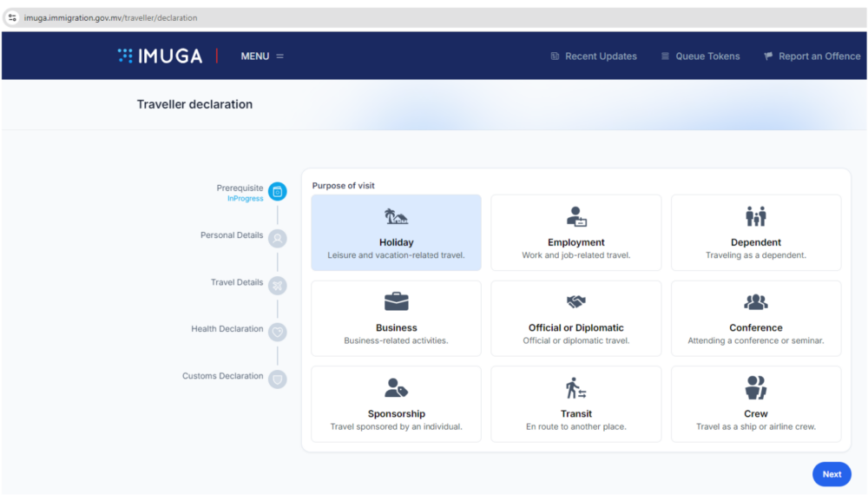Go to the Prerequisite step icon
This screenshot has height=495, width=868.
pos(278,192)
